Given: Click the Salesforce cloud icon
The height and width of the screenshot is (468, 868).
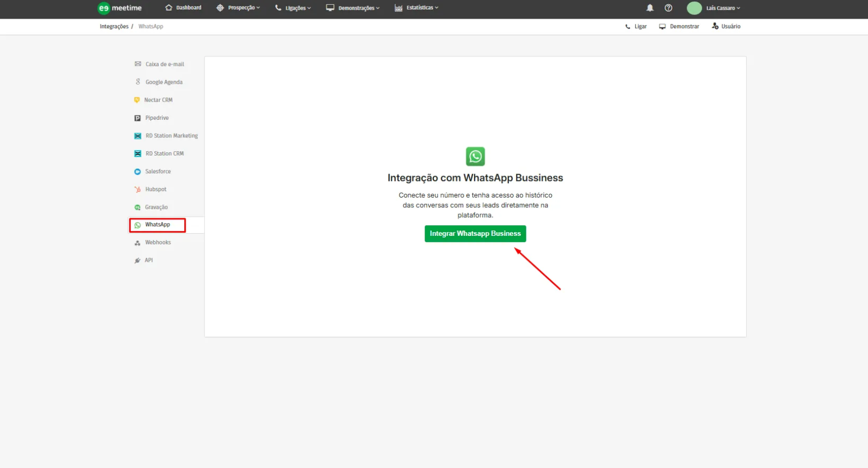Looking at the screenshot, I should pyautogui.click(x=137, y=171).
